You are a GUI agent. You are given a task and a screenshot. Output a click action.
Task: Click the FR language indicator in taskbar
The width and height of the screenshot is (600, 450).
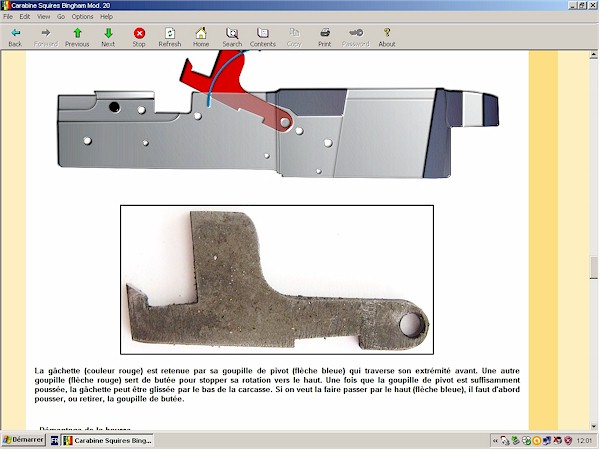pos(55,440)
